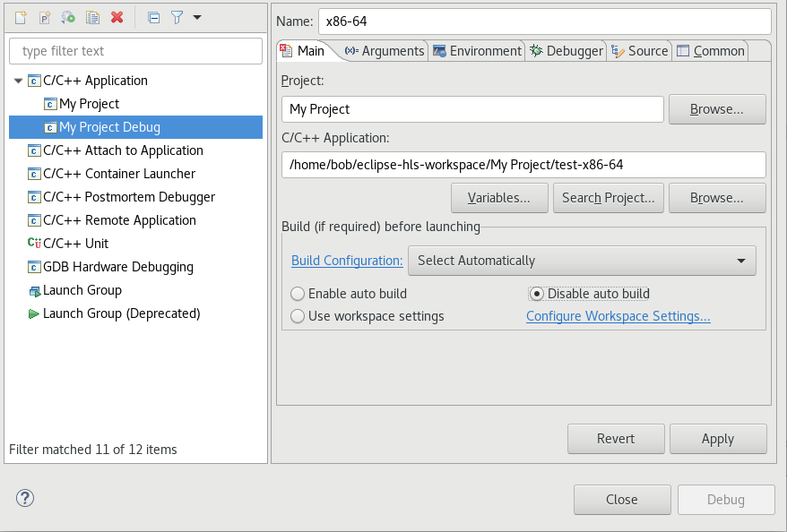787x532 pixels.
Task: Choose Use workspace settings radio button
Action: (298, 316)
